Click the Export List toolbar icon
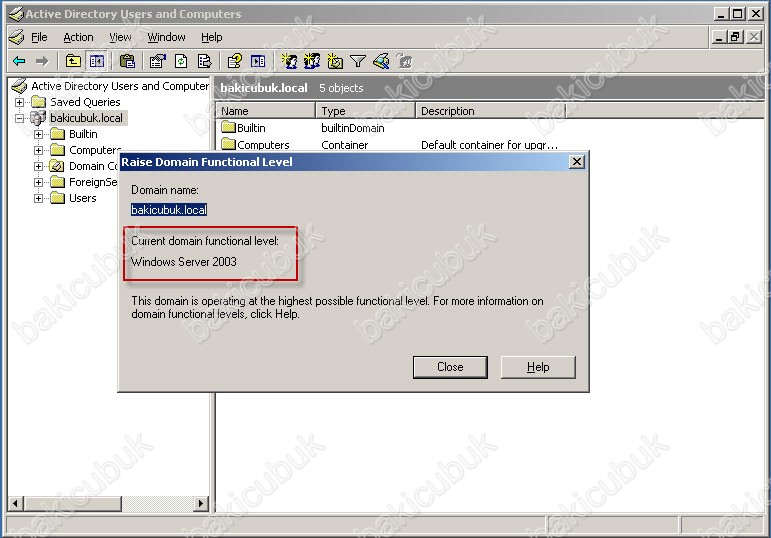 point(204,61)
